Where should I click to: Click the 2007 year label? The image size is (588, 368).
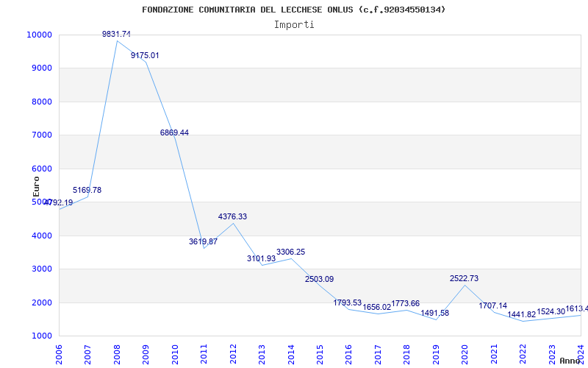pyautogui.click(x=87, y=354)
